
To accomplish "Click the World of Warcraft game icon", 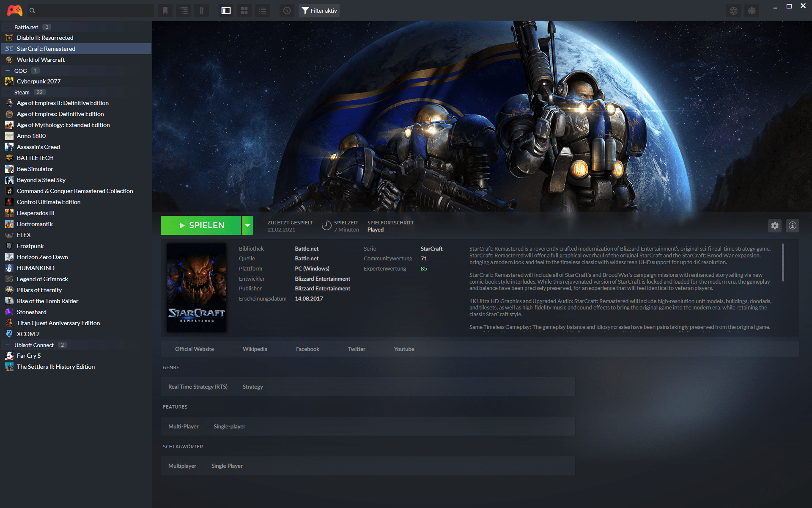I will [9, 60].
